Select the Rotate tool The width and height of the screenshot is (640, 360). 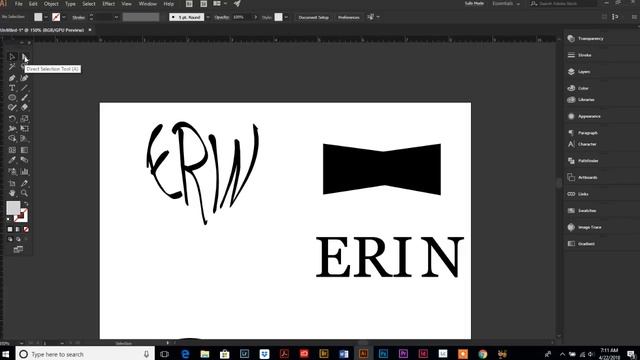(x=12, y=119)
